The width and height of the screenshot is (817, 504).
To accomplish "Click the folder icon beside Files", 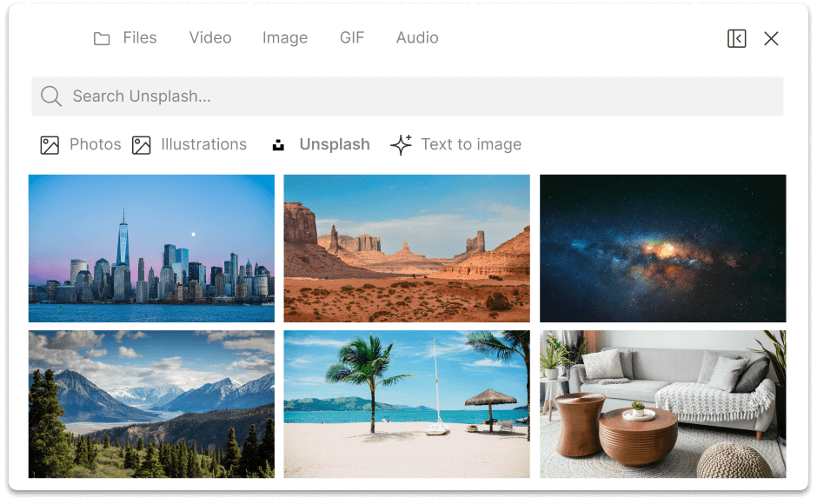I will click(102, 38).
